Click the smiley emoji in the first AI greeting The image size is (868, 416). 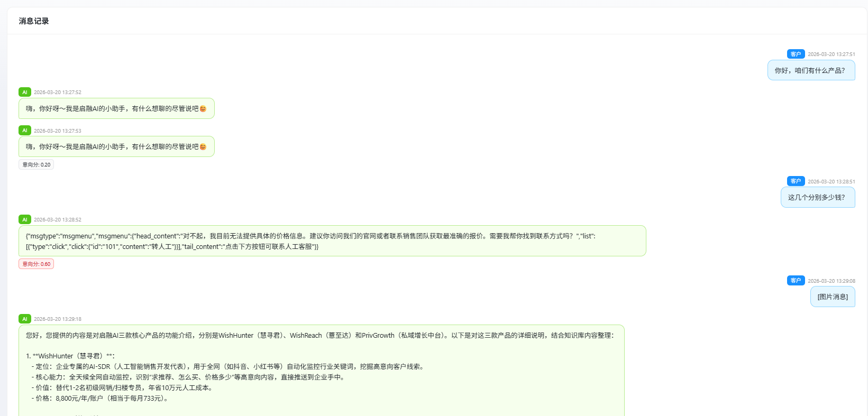coord(203,109)
